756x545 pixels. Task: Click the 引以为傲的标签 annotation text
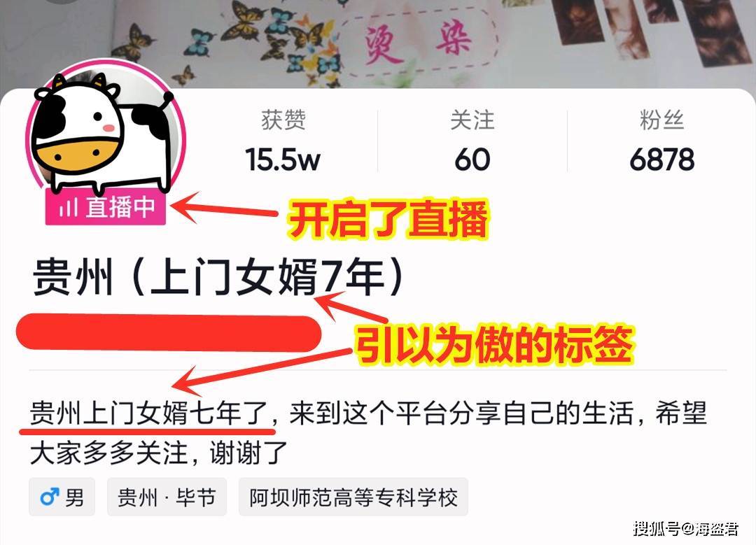[x=493, y=344]
